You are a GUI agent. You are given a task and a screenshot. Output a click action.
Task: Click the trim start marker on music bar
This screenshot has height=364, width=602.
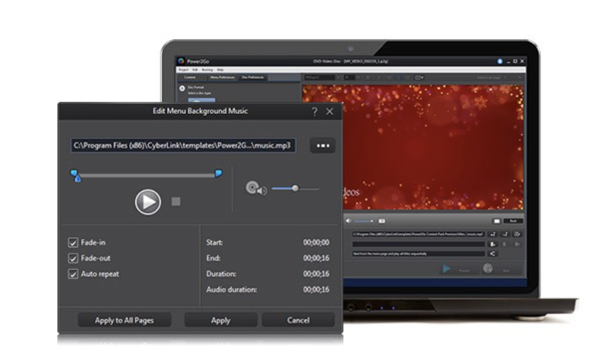pos(74,172)
